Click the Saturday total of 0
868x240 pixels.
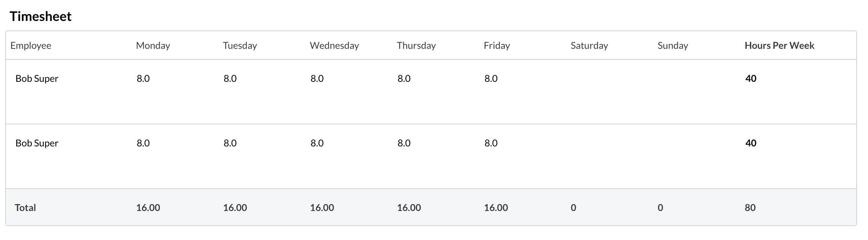click(573, 208)
